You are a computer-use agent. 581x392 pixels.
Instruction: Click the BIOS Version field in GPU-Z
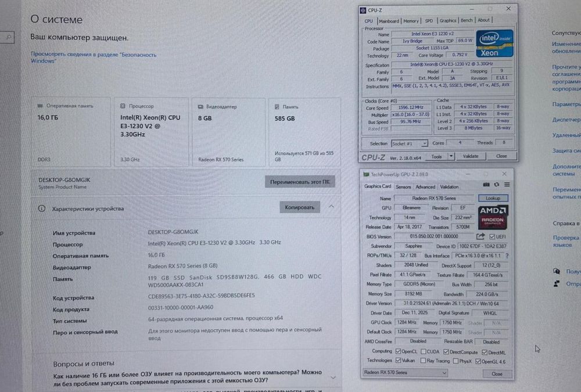pos(434,236)
